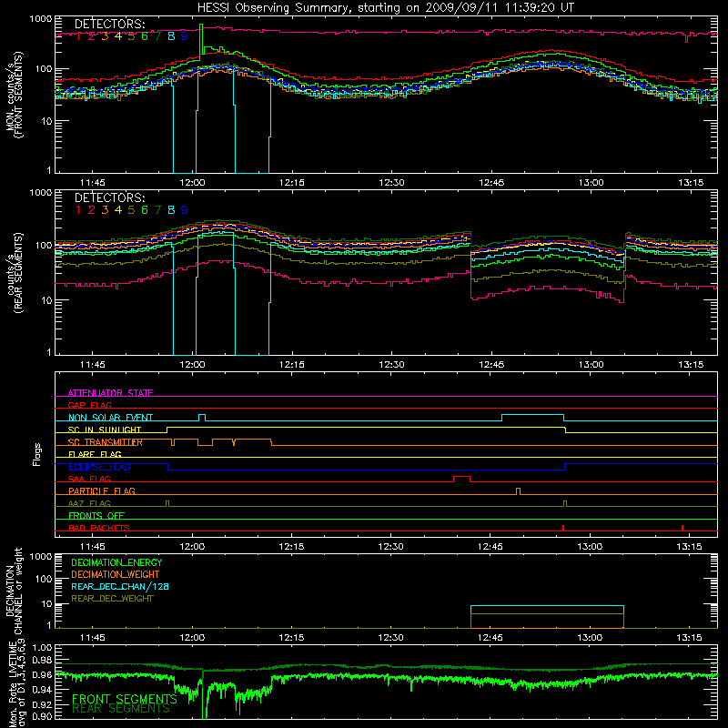Select the 'DETECTORS:' label in the rear segments plot
Screen dimensions: 728x728
[x=110, y=197]
